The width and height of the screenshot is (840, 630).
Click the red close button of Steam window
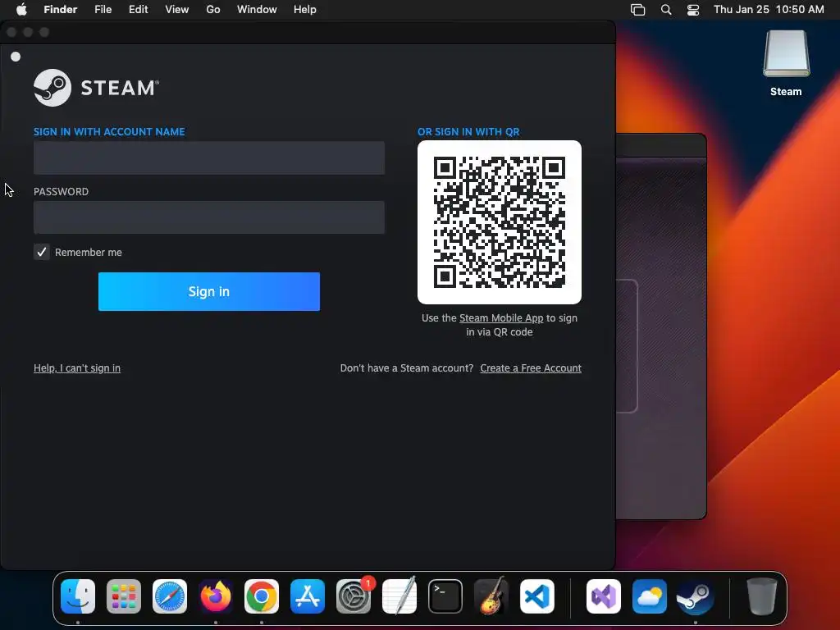pos(11,32)
